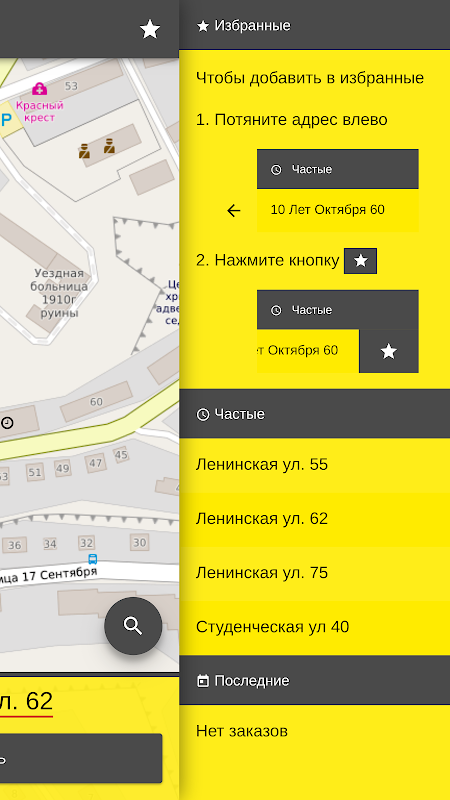The image size is (450, 800).
Task: Click the clock icon beside Частые section header
Action: point(203,414)
